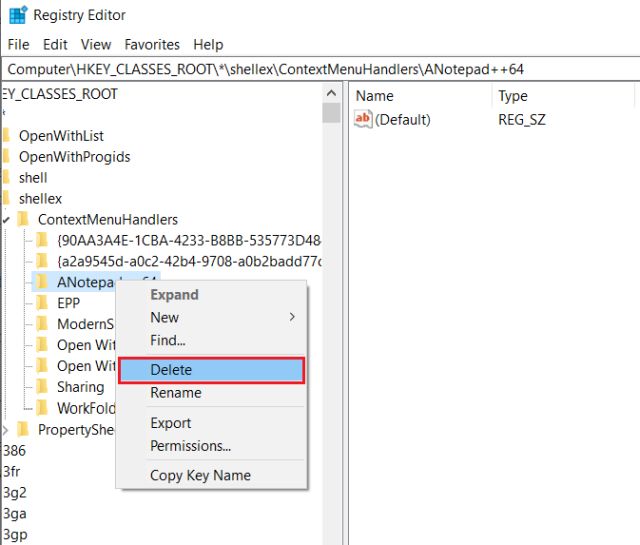
Task: Open the Edit menu
Action: (55, 44)
